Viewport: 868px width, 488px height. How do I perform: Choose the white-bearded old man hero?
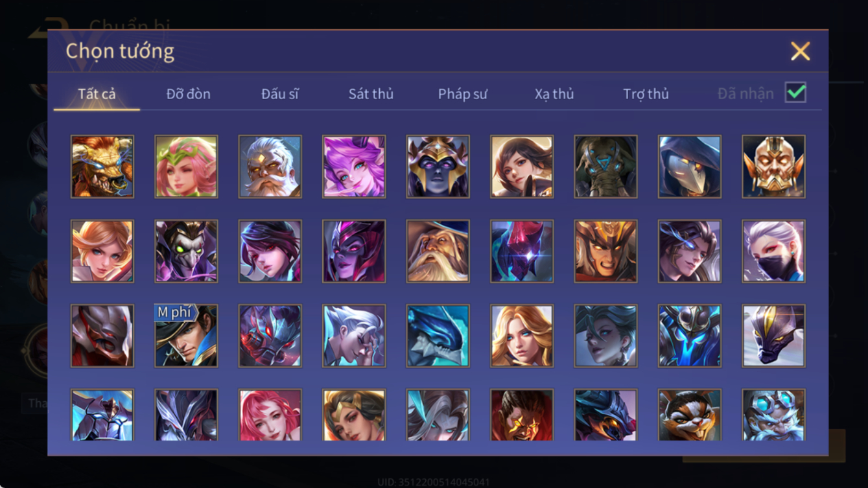coord(270,167)
